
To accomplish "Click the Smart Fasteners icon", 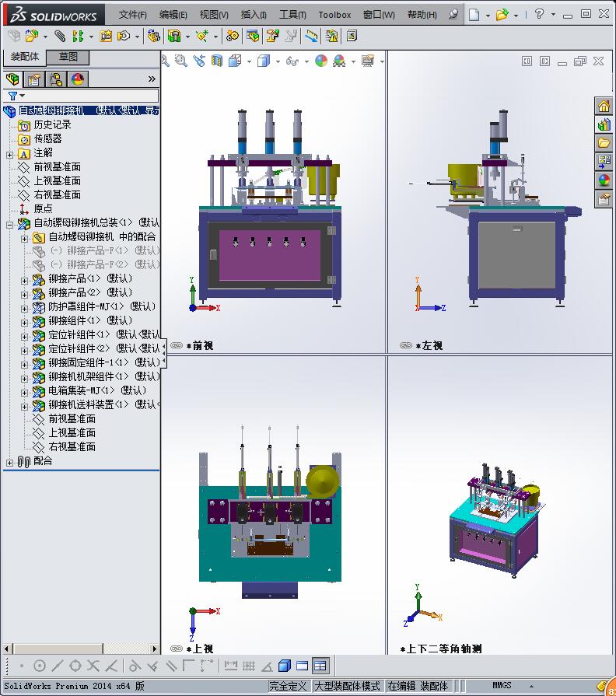I will pos(106,36).
